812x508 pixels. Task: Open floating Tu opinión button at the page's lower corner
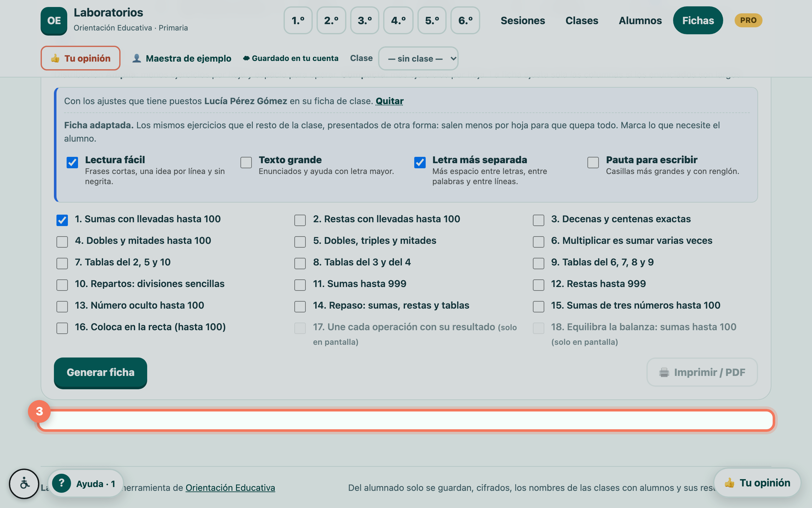pos(757,483)
